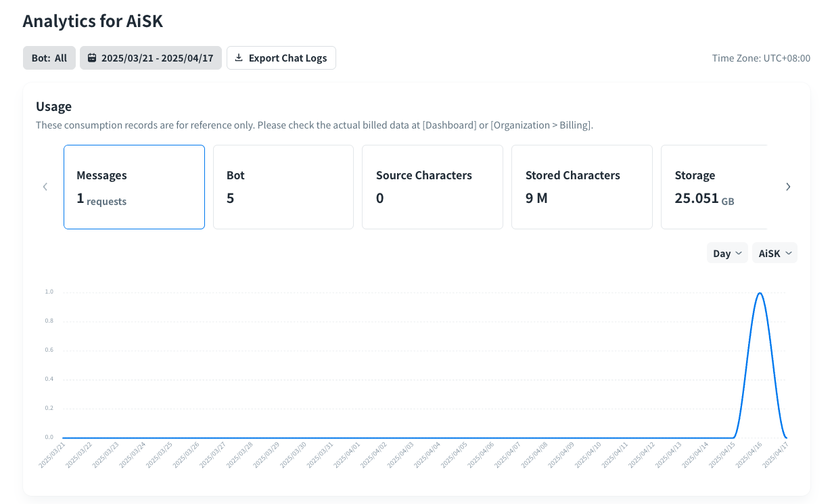Screen dimensions: 832x504
Task: Expand the AiSK chart selector dropdown
Action: tap(775, 253)
